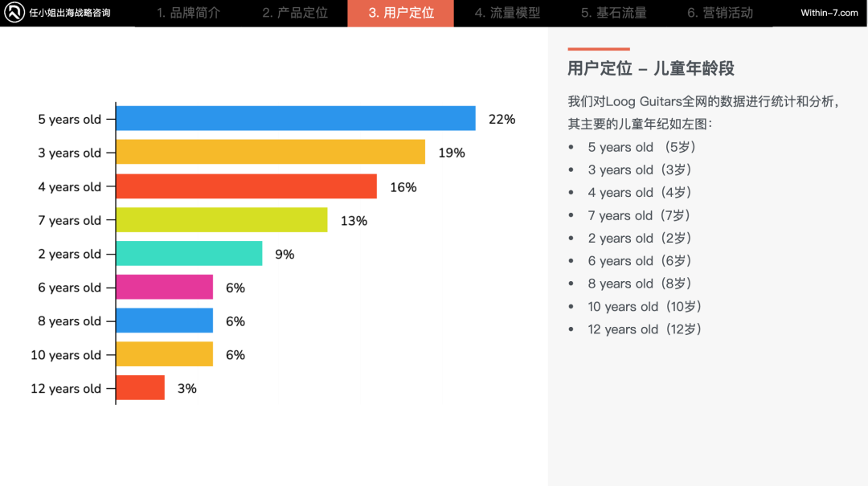Switch to the 6. 营销活动 tab
The height and width of the screenshot is (486, 868).
719,13
